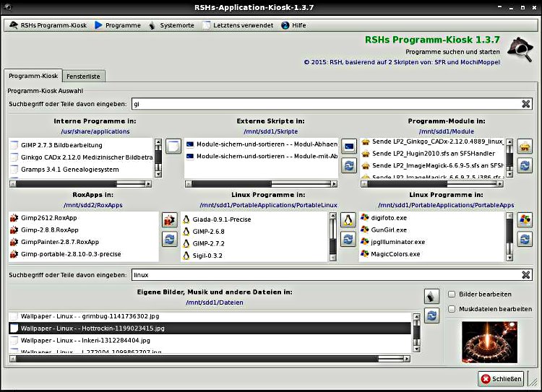542x392 pixels.
Task: Select Wallpaper Inkeri-1312284404.jpg file
Action: coord(210,340)
